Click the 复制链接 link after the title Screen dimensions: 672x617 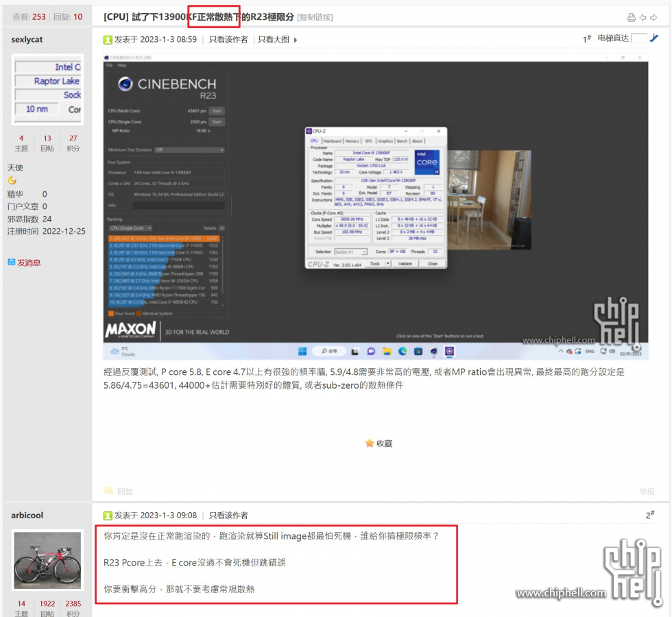click(315, 17)
